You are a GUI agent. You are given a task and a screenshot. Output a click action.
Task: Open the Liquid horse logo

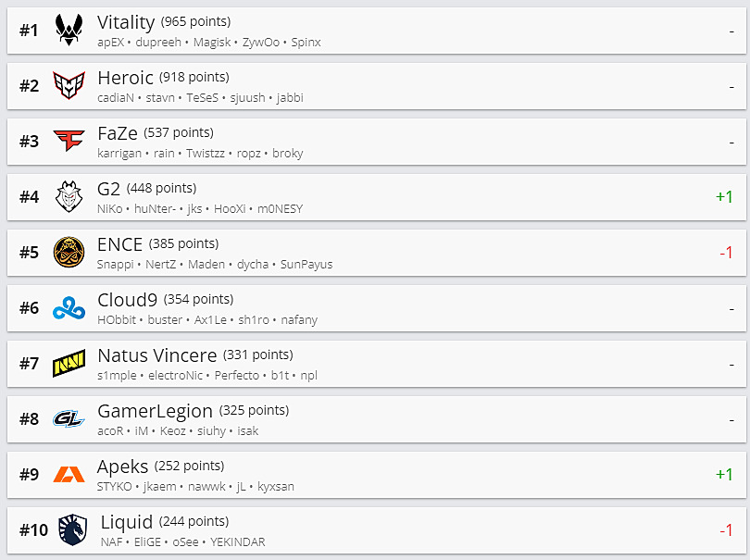pos(72,530)
